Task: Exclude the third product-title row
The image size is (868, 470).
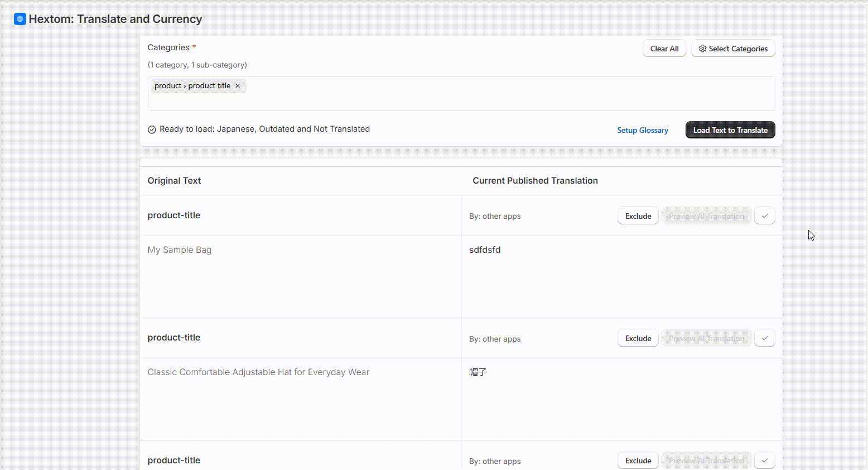Action: point(638,461)
